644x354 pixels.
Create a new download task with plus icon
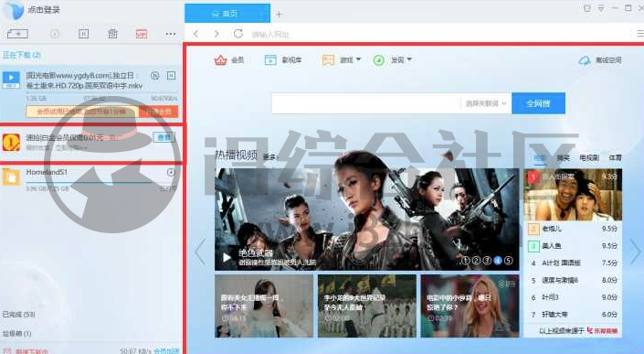(x=17, y=34)
